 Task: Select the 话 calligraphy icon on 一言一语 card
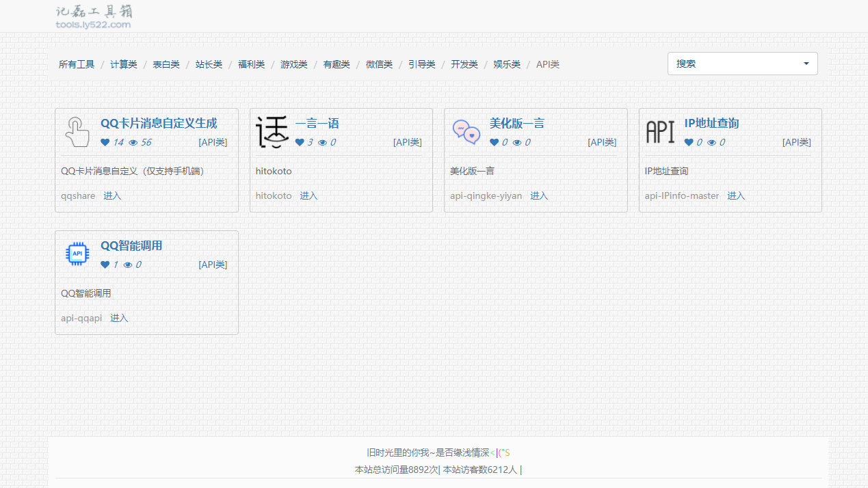(272, 131)
